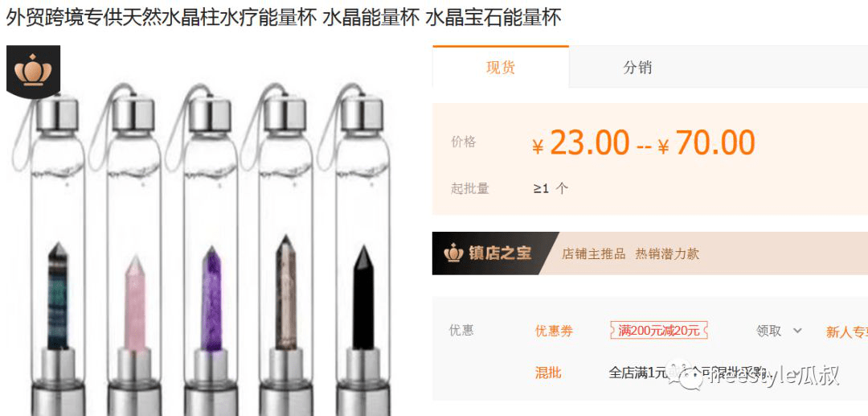Open the 分销 tab
The image size is (868, 416).
pos(637,68)
